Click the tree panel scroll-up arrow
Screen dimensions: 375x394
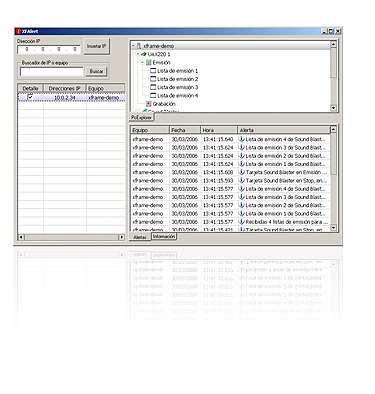(x=333, y=44)
